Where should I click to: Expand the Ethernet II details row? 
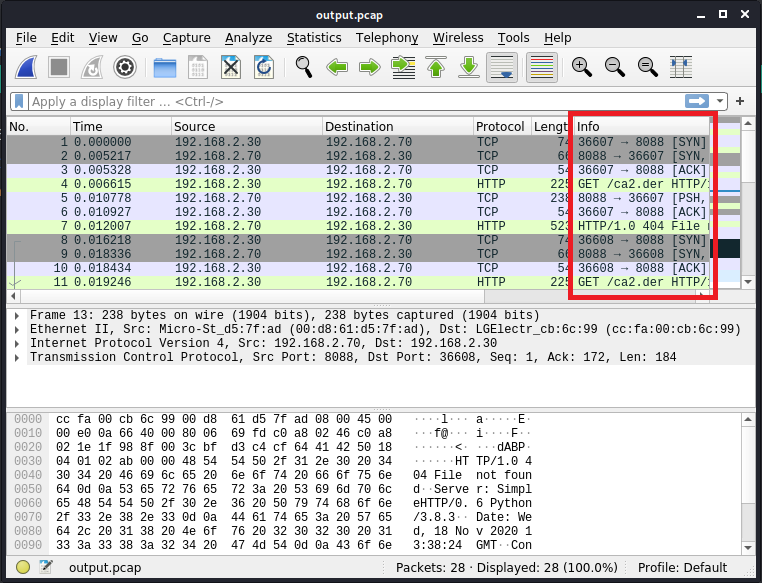click(x=17, y=329)
